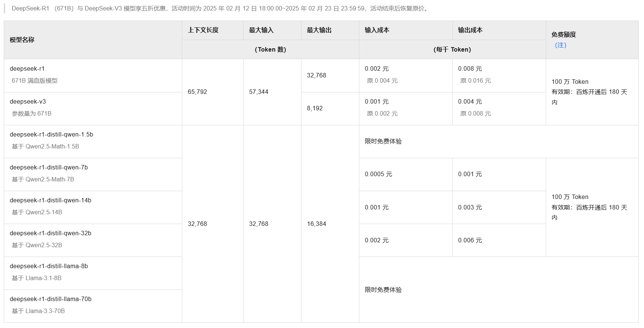This screenshot has height=328, width=644.
Task: Select the deepseek-r1-distill-qwen-1.5b model name
Action: [52, 134]
